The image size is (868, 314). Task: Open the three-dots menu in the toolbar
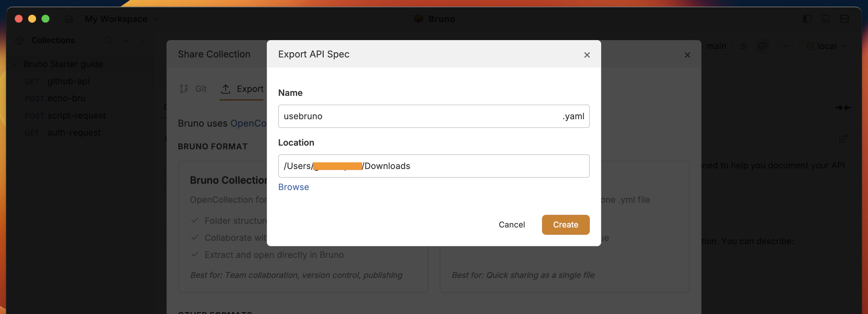click(784, 46)
